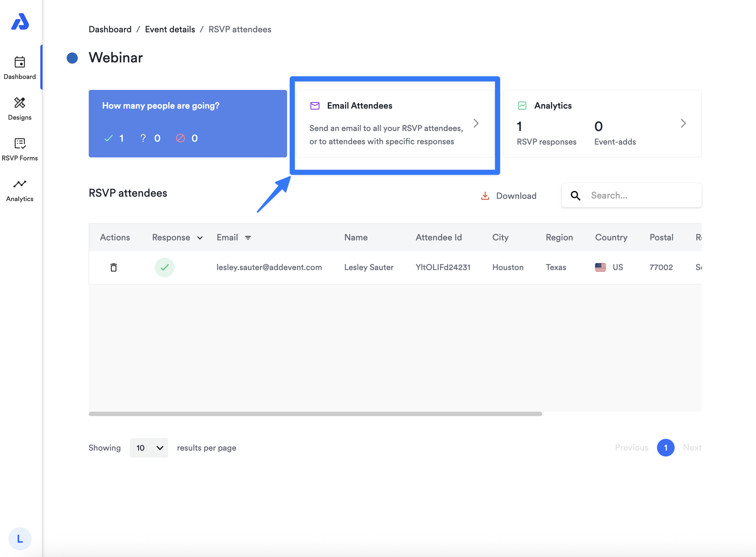
Task: Open Email Attendees card chevron
Action: point(476,123)
